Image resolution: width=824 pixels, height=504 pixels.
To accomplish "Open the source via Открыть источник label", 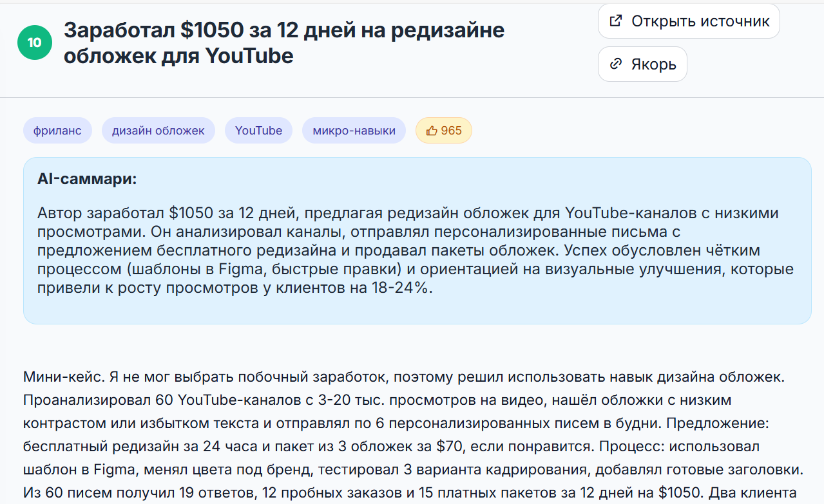I will [700, 21].
